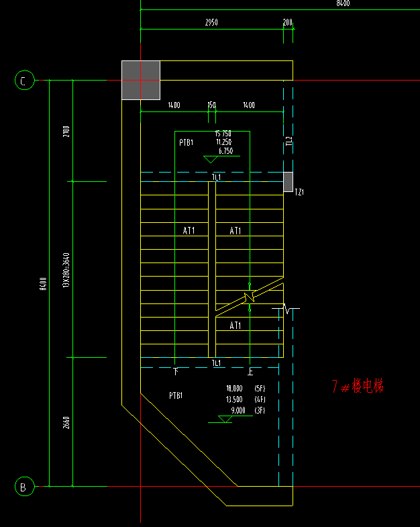Viewport: 420px width, 527px height.
Task: Select the vertical TL2 beam label
Action: (x=289, y=141)
